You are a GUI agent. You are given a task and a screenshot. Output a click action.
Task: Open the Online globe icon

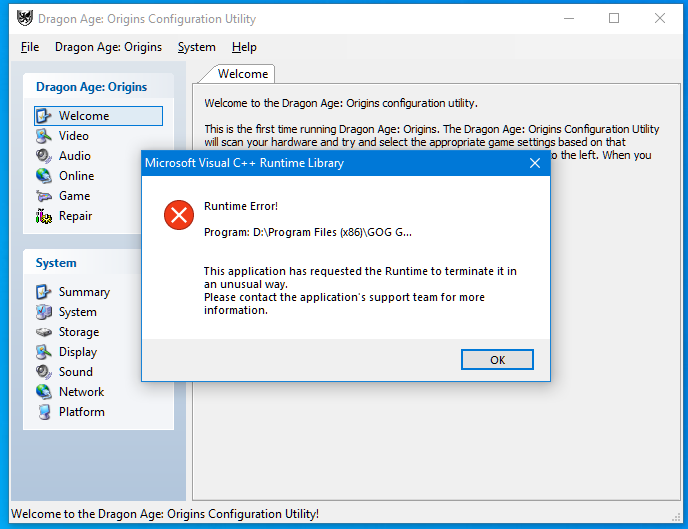coord(43,176)
